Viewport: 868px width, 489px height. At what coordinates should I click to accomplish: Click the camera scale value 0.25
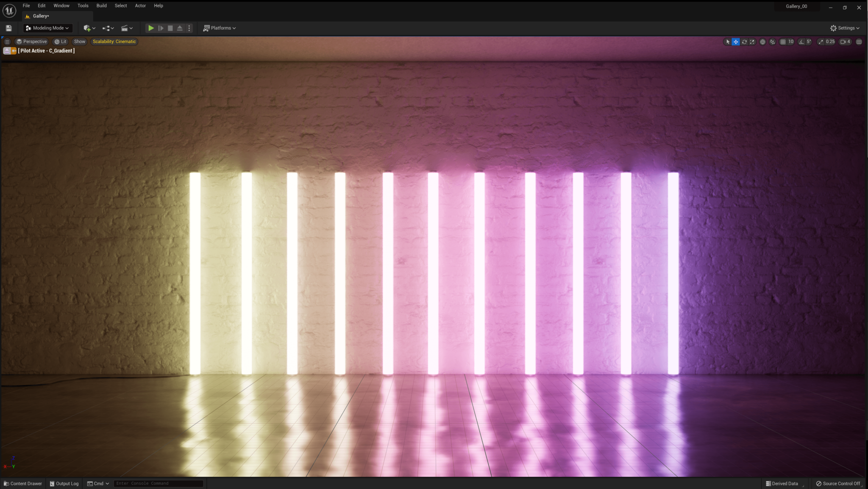[x=830, y=41]
